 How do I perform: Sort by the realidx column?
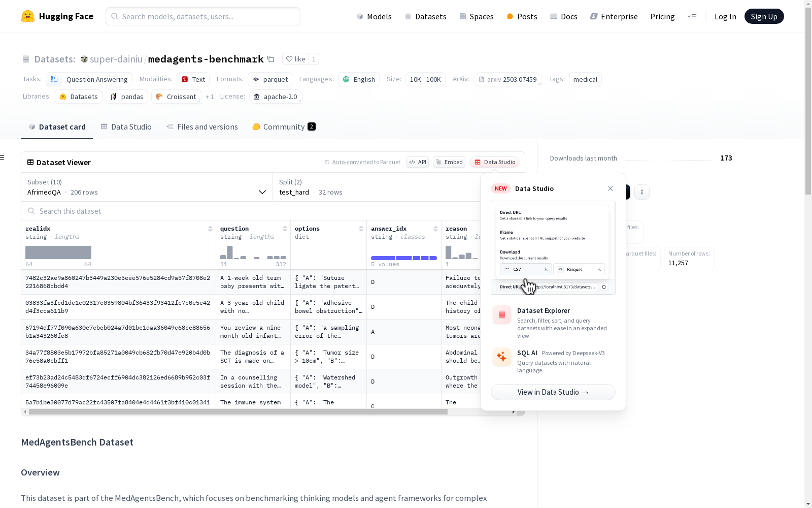coord(210,229)
